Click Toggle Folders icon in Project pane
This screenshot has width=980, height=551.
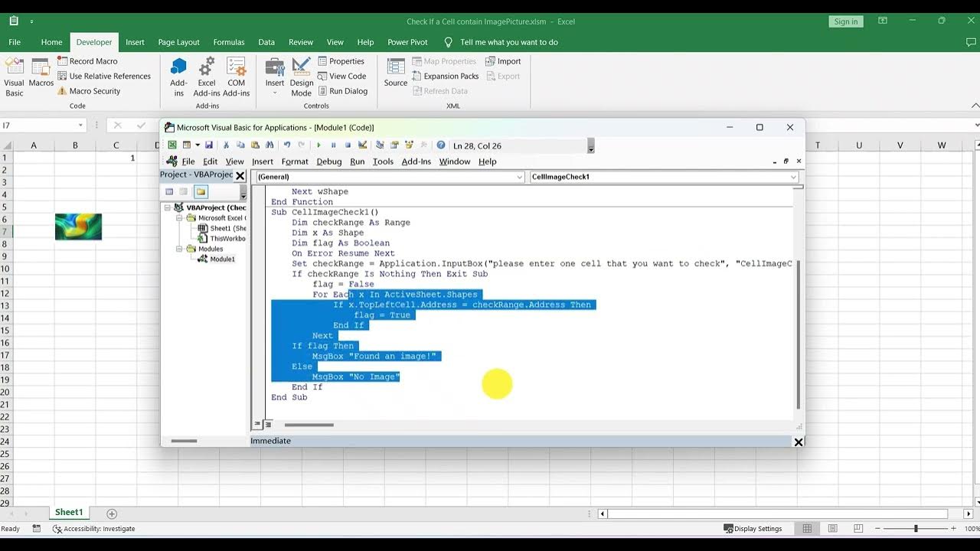[201, 192]
